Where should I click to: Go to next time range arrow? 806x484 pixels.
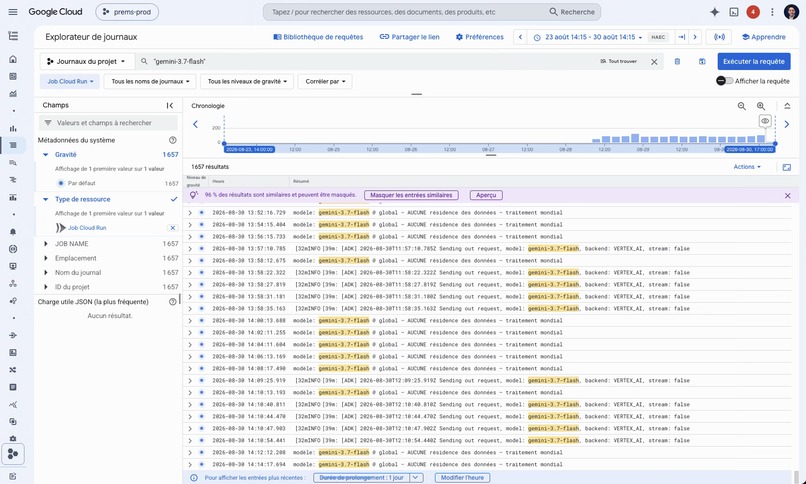[x=695, y=37]
